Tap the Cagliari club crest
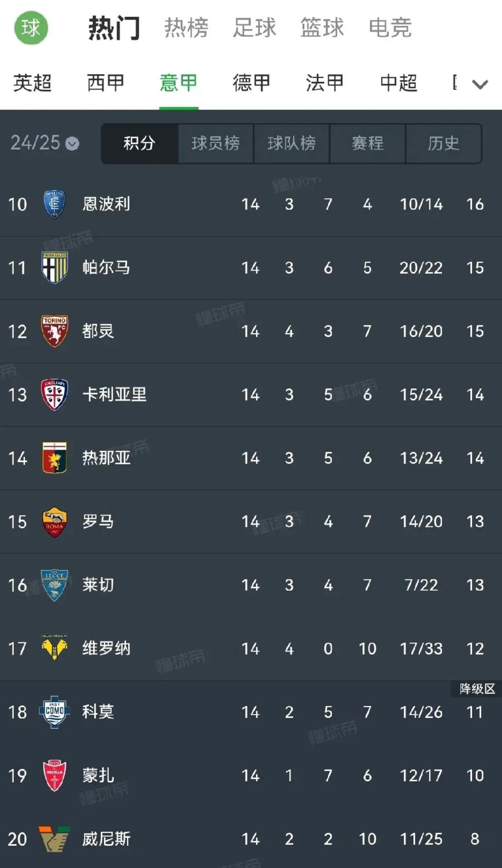 point(54,394)
